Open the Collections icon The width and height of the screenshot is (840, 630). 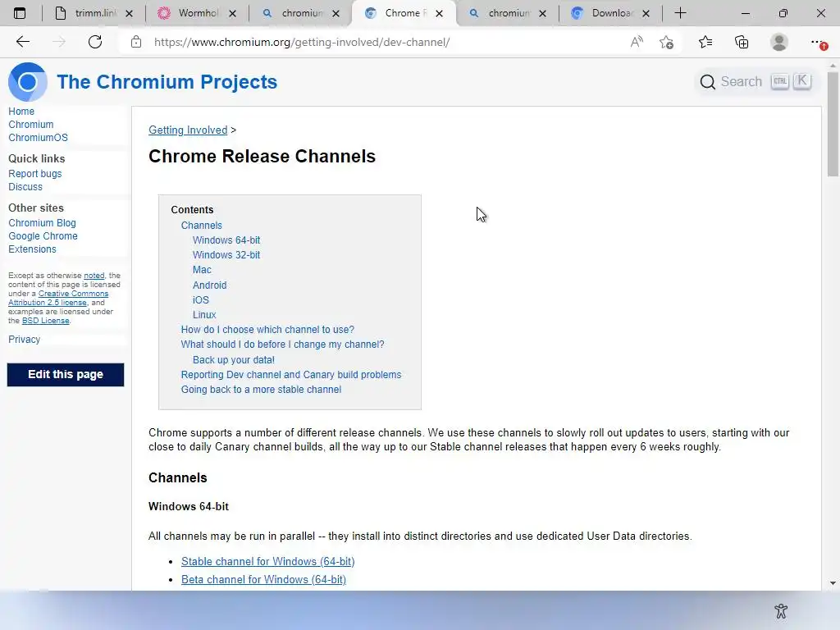742,42
